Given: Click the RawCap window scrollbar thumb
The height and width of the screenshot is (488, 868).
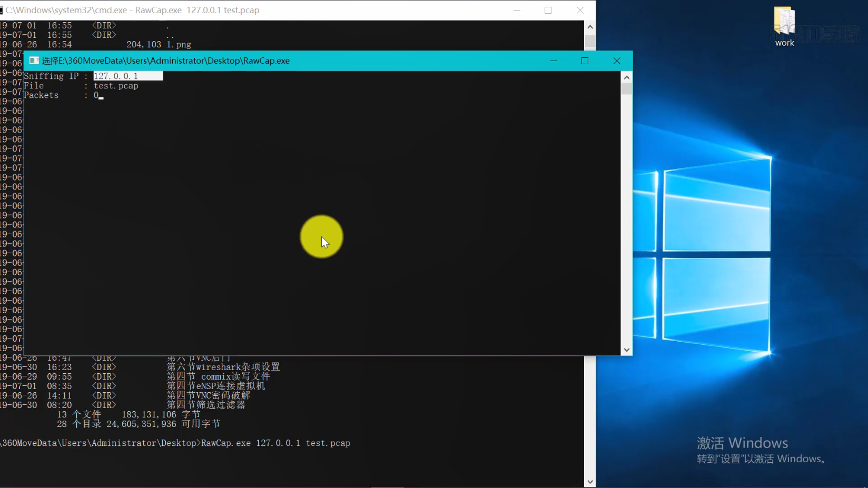Looking at the screenshot, I should [x=626, y=88].
